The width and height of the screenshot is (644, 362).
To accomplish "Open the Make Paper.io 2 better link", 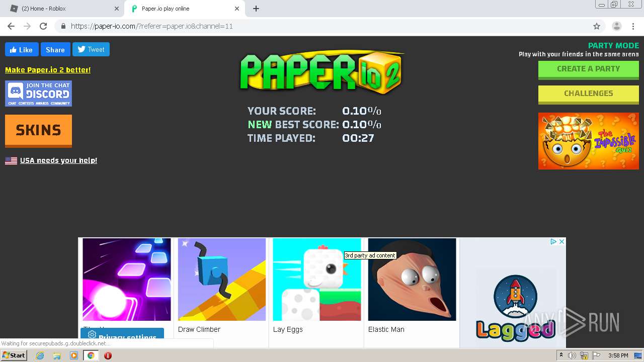I will pos(48,70).
